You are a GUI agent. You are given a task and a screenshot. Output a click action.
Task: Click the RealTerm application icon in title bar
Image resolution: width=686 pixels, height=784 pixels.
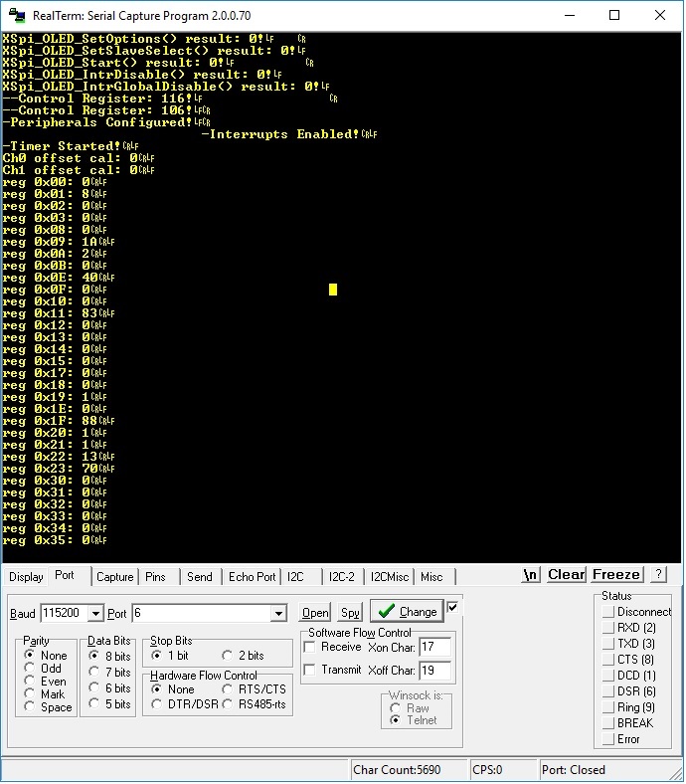click(x=17, y=15)
